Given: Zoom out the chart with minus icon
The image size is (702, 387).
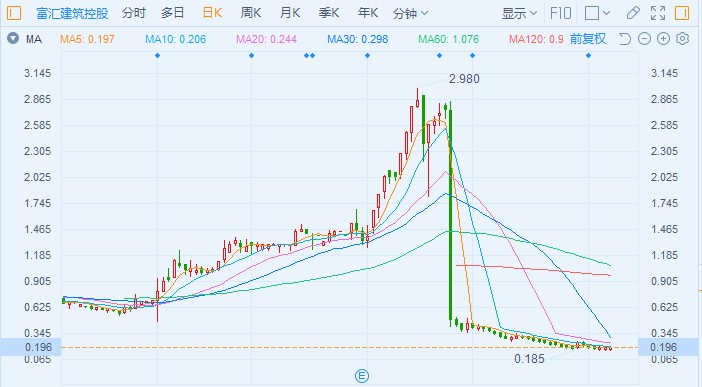Looking at the screenshot, I should click(644, 39).
